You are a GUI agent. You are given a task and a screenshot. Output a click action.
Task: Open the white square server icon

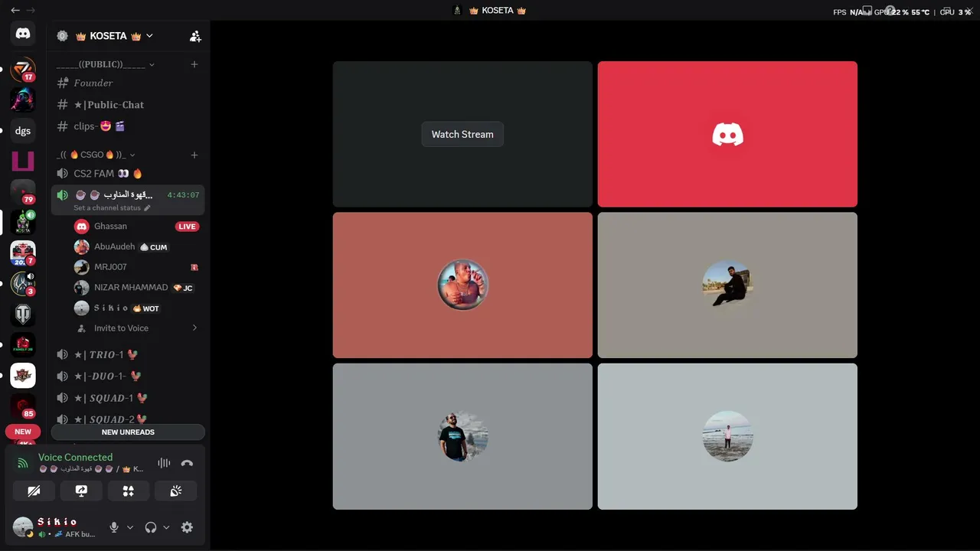tap(23, 376)
